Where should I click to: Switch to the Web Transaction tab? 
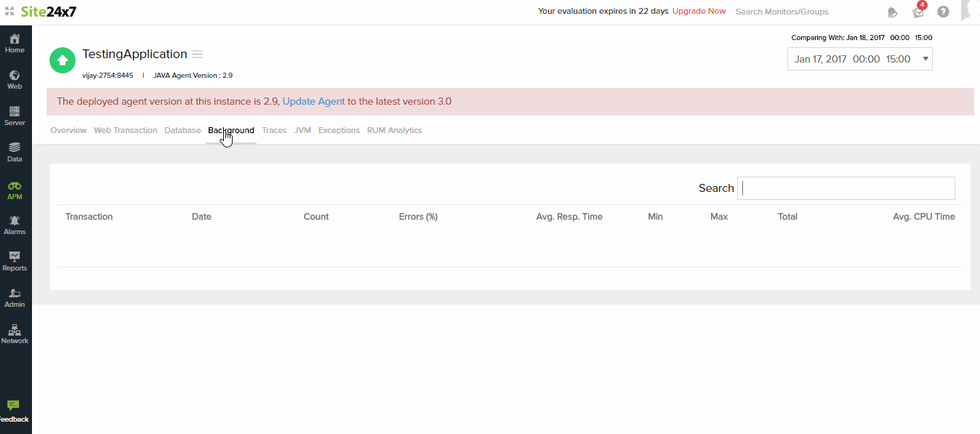click(125, 130)
